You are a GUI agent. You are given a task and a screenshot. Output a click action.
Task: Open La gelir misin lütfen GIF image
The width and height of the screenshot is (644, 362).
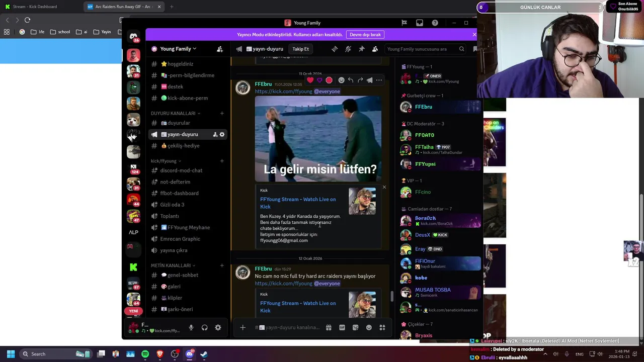(318, 139)
